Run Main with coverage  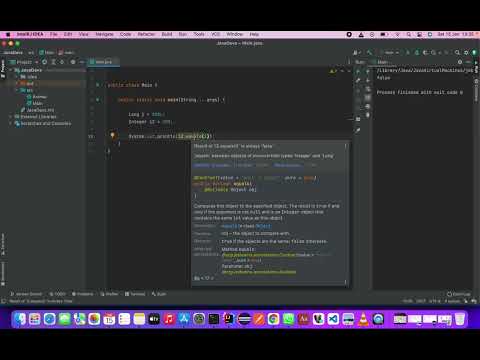425,53
